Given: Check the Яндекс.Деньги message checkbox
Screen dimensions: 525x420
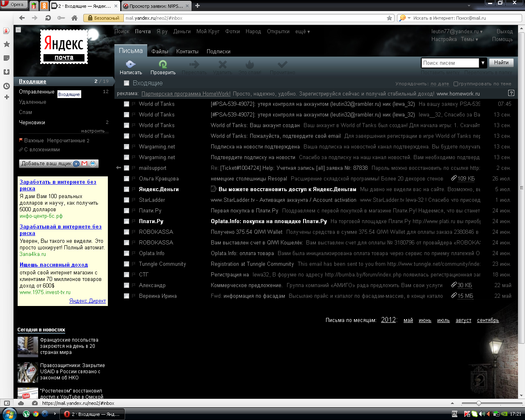Looking at the screenshot, I should tap(127, 189).
